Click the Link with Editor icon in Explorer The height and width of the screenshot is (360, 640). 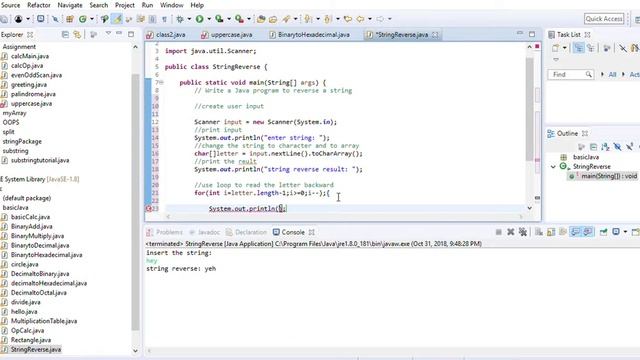[77, 35]
